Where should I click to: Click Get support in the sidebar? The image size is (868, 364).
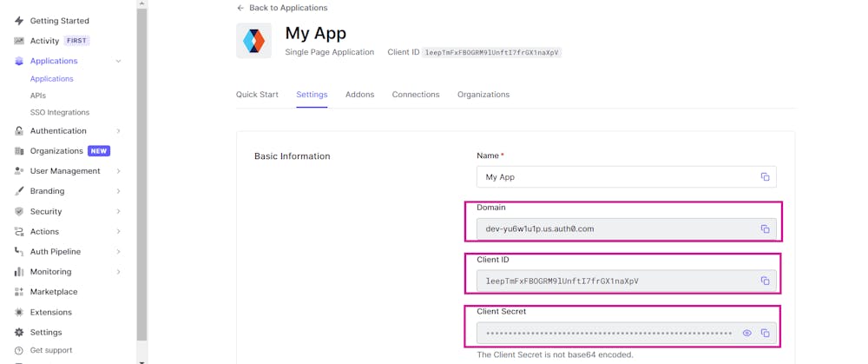tap(51, 350)
